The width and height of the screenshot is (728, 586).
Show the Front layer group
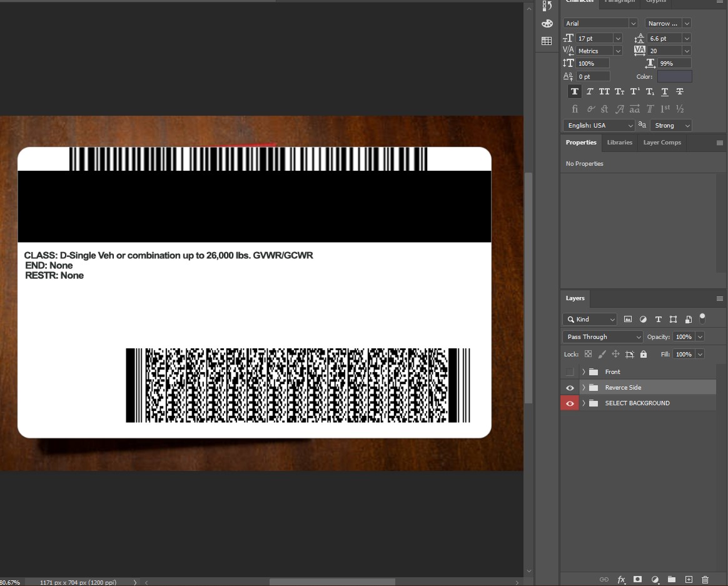(x=570, y=372)
